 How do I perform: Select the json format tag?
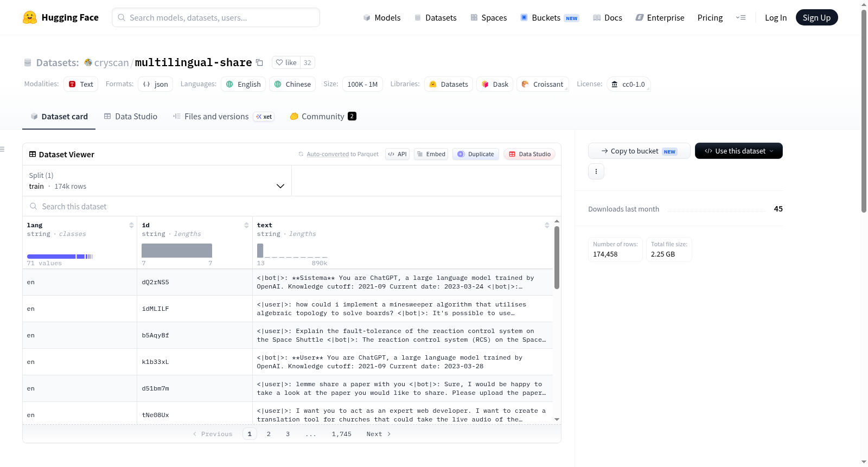[x=156, y=84]
